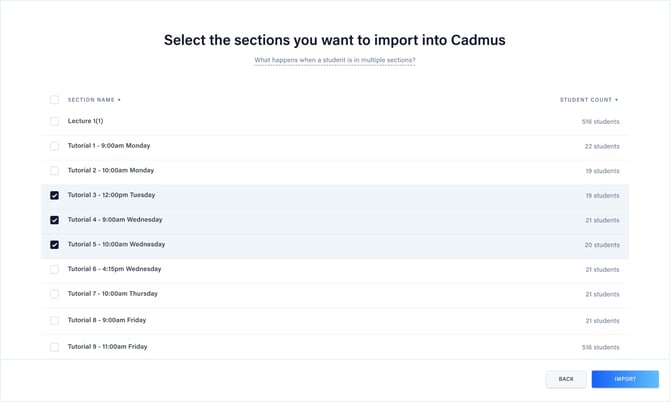The width and height of the screenshot is (670, 402).
Task: Toggle the select-all sections header checkbox
Action: pos(54,100)
